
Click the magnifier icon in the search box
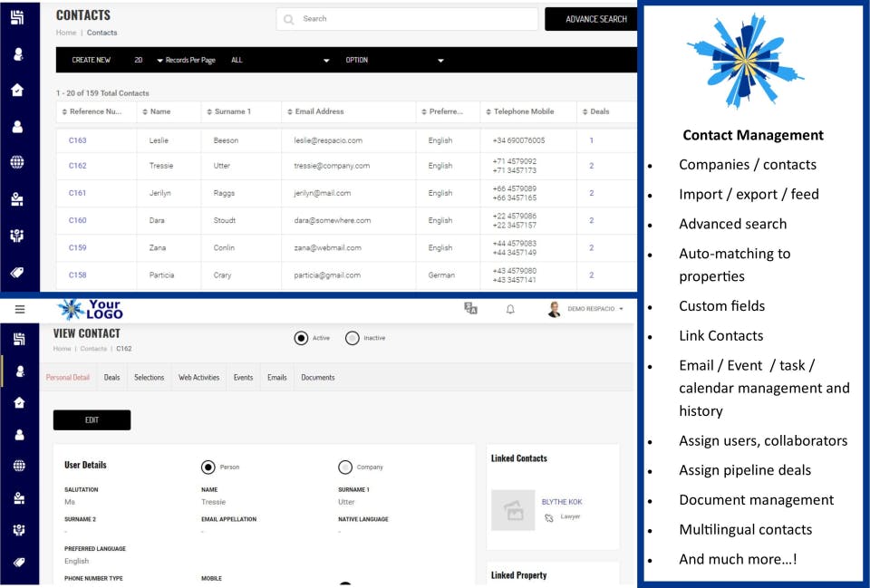tap(288, 19)
